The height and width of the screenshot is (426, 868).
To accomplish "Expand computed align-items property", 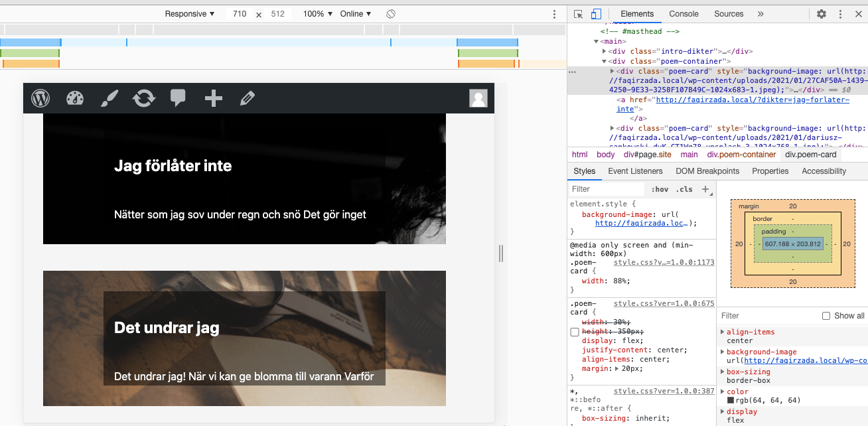I will (723, 332).
